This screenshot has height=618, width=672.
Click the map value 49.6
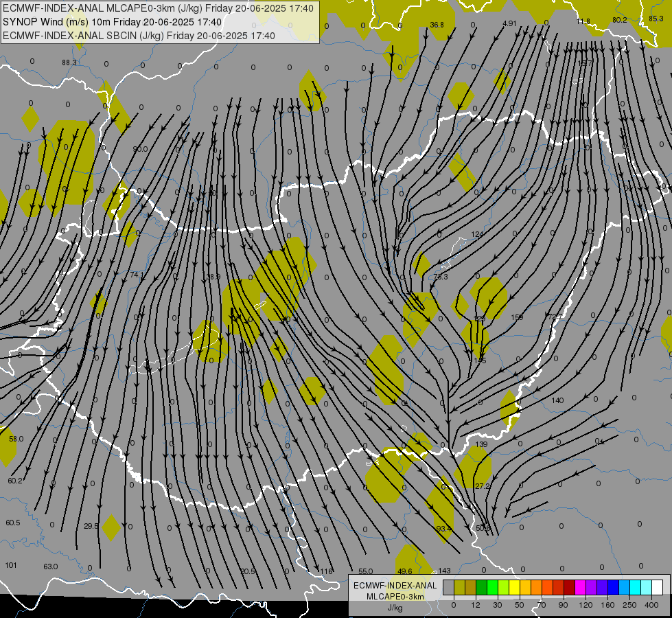(405, 571)
